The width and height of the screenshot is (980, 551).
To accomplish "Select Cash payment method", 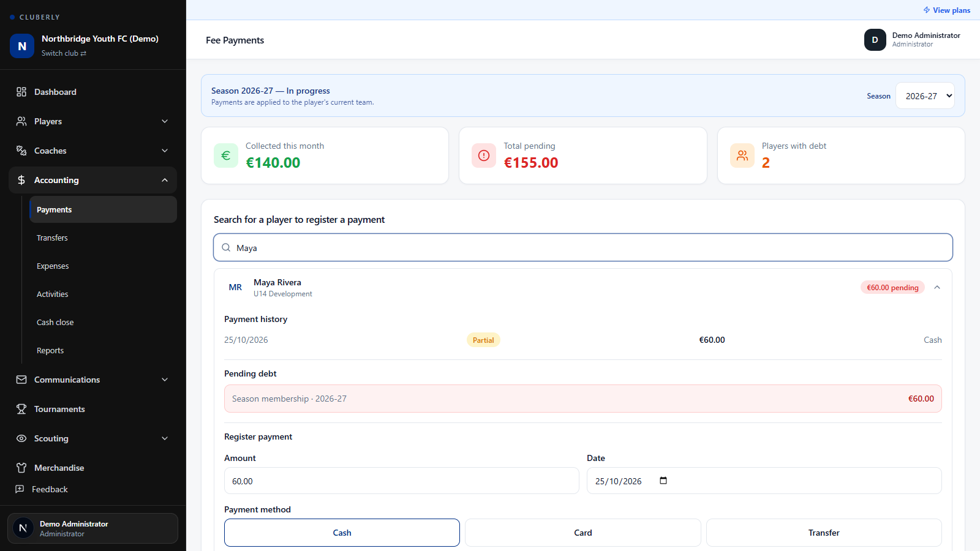I will (x=342, y=533).
